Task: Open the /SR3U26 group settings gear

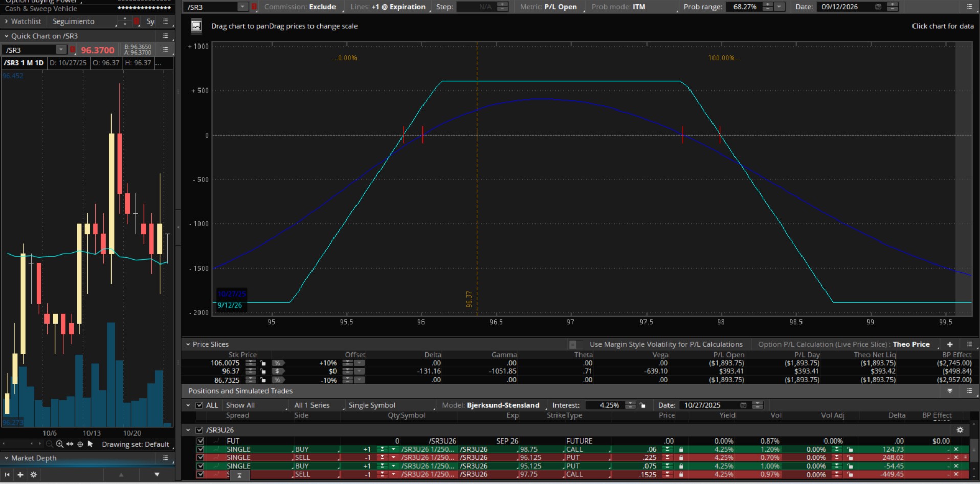Action: (960, 430)
